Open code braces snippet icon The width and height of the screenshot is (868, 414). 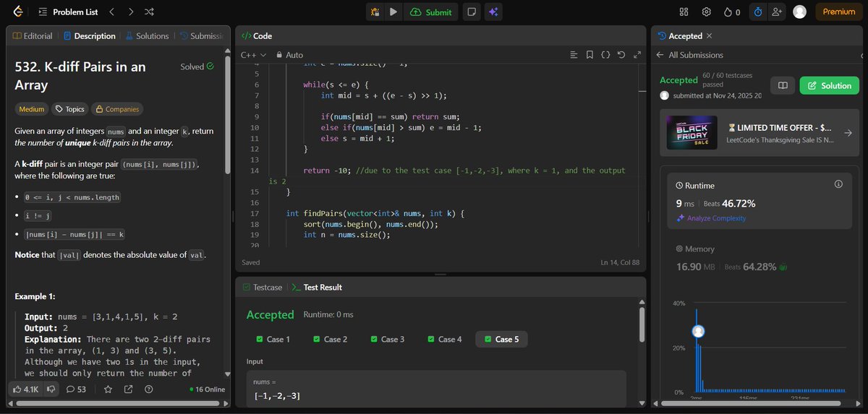pos(605,55)
